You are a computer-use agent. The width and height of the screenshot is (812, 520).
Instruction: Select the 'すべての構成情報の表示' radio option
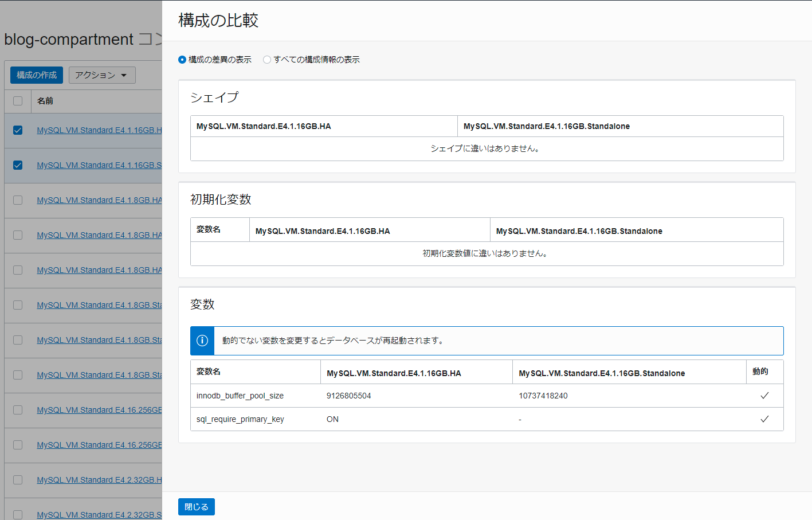[x=267, y=60]
